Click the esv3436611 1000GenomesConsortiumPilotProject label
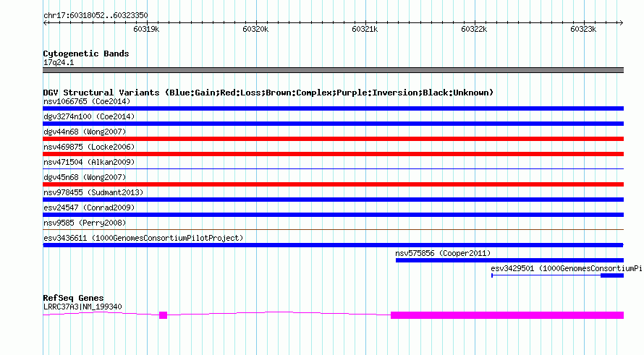Image resolution: width=644 pixels, height=355 pixels. (143, 238)
